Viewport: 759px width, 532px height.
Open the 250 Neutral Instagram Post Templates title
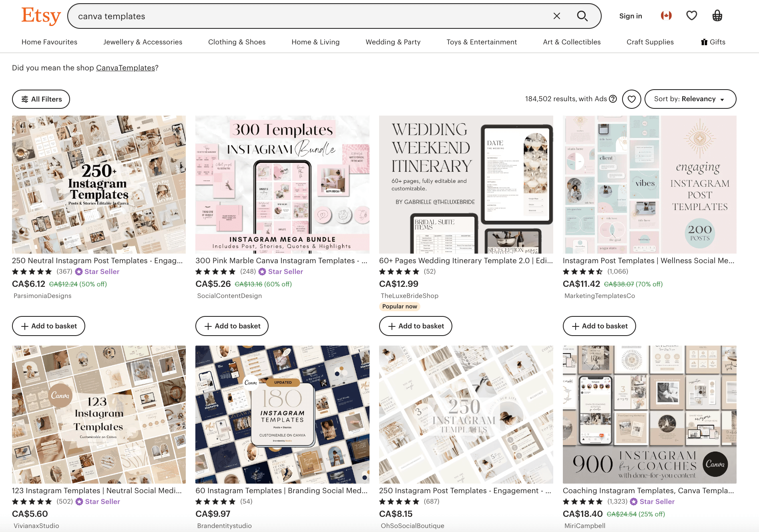click(97, 261)
